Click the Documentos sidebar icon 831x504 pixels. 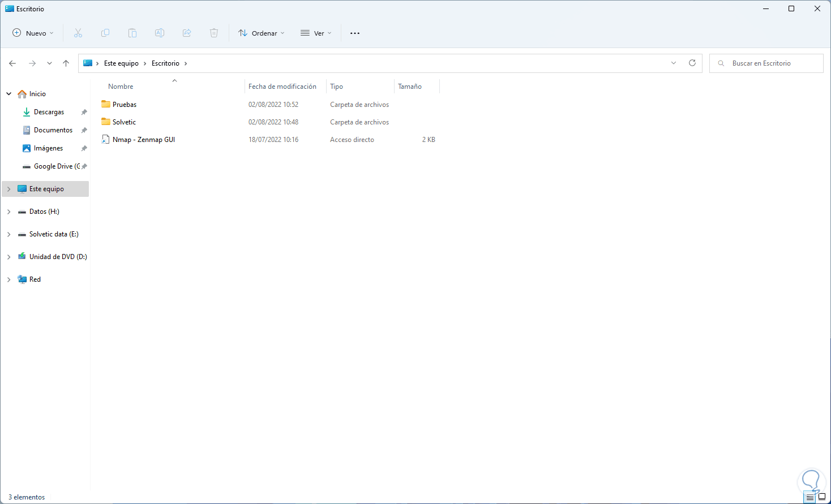point(27,130)
